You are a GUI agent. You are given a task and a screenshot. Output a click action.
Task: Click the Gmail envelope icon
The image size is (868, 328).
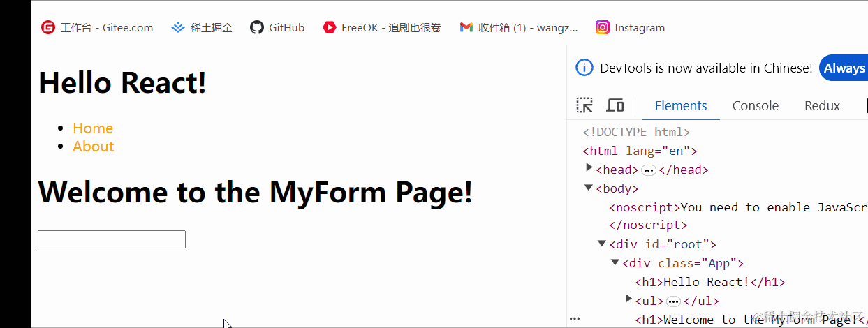tap(466, 28)
